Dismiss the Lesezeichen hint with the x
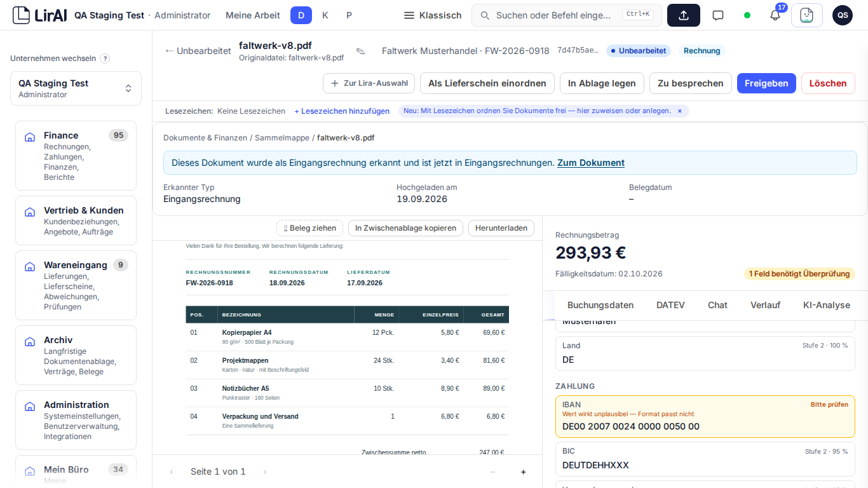This screenshot has width=868, height=488. [x=679, y=111]
